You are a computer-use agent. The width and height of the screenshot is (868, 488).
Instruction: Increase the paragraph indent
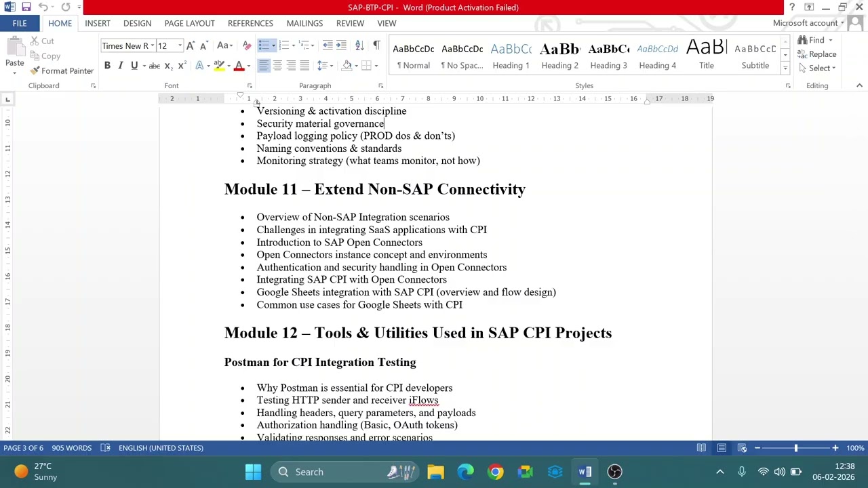pyautogui.click(x=341, y=45)
